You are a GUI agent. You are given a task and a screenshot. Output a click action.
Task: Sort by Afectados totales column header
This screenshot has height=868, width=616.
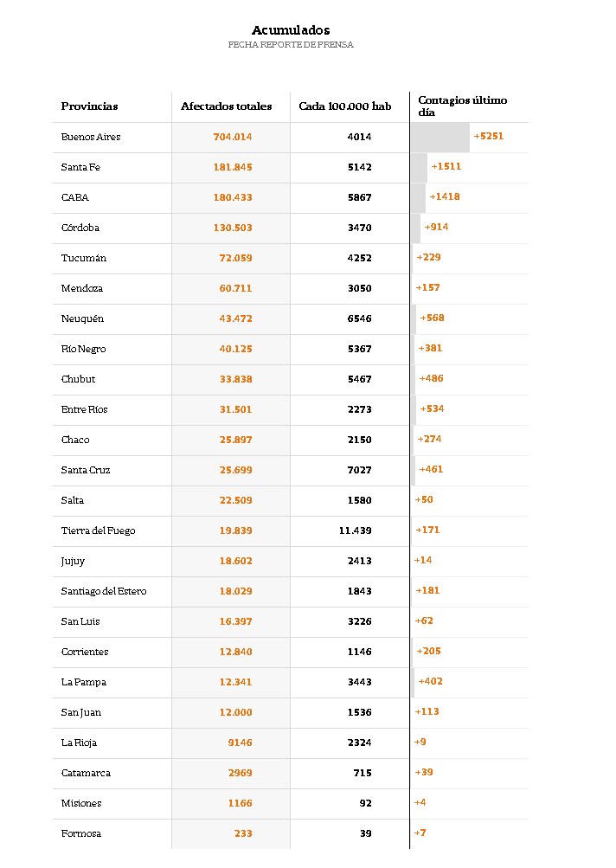226,106
